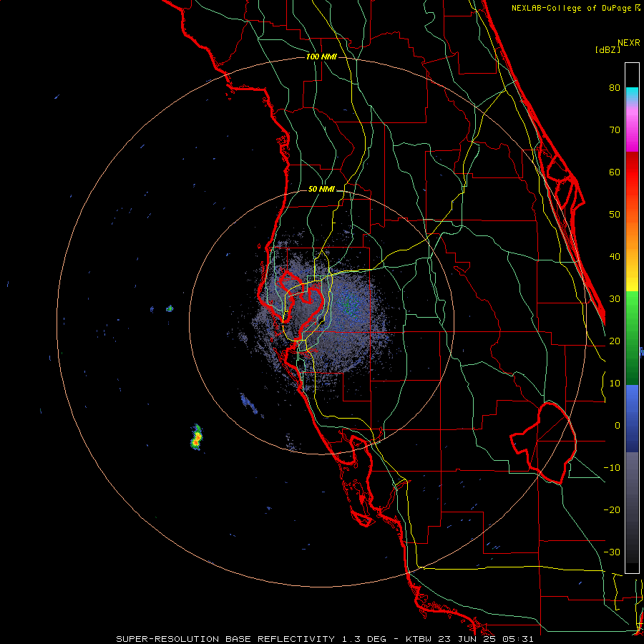Click the -30 value on the dBZ scale
The height and width of the screenshot is (644, 644).
(x=612, y=552)
